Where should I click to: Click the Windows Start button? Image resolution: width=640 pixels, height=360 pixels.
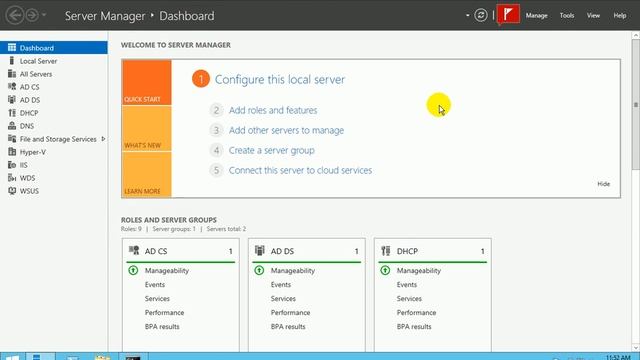point(12,357)
